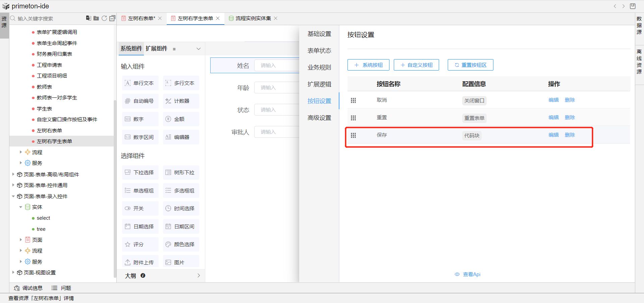Click the new folder icon beside search
This screenshot has height=303, width=644.
(96, 18)
